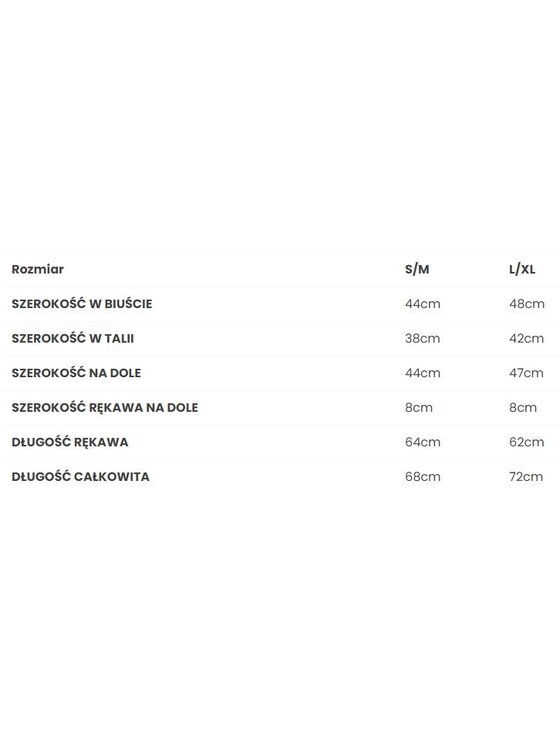This screenshot has height=746, width=560.
Task: Select the S/M column header
Action: pyautogui.click(x=417, y=269)
